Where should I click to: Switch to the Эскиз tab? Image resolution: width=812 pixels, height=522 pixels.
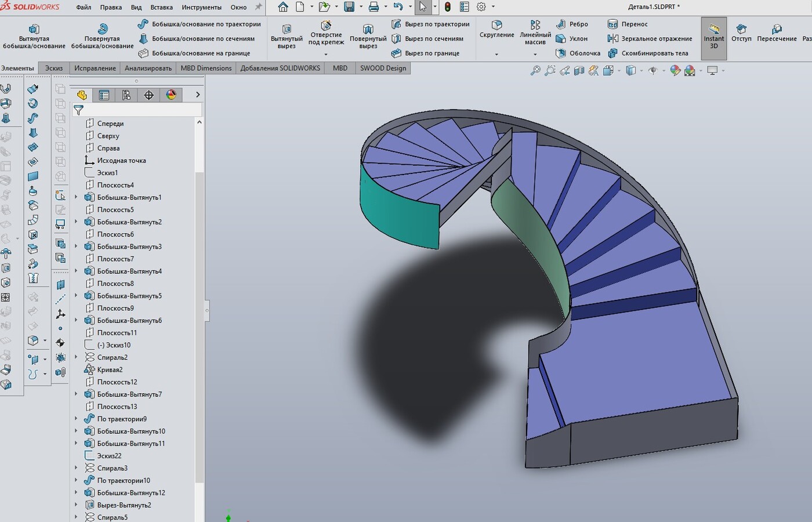(54, 68)
